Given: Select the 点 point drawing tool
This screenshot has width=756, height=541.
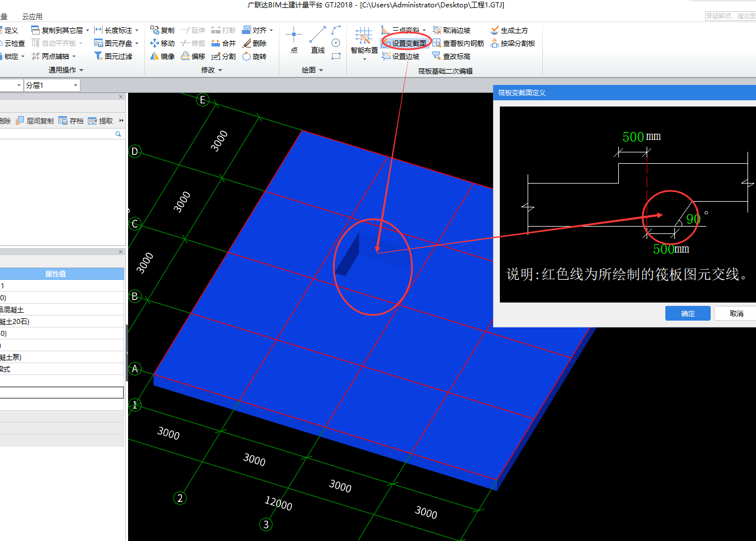Looking at the screenshot, I should click(294, 40).
